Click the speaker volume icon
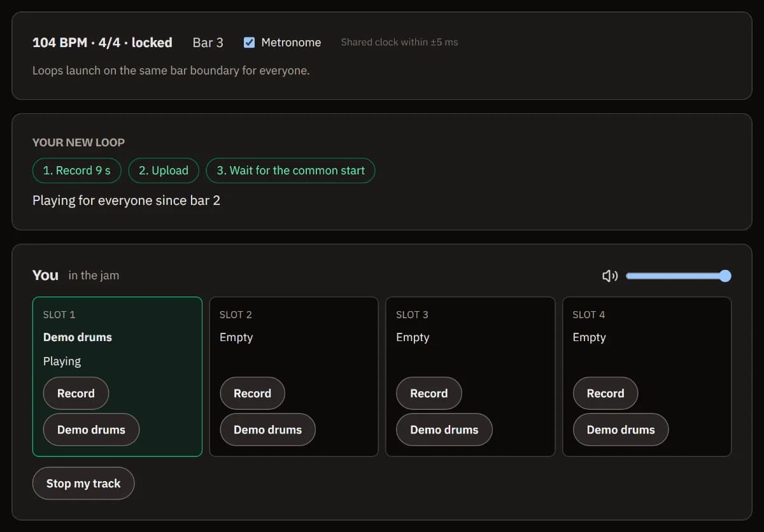This screenshot has width=764, height=532. pyautogui.click(x=610, y=276)
